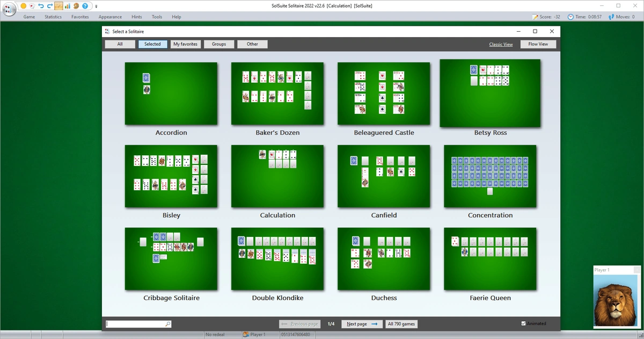
Task: Open the bar chart statistics icon
Action: [x=68, y=6]
